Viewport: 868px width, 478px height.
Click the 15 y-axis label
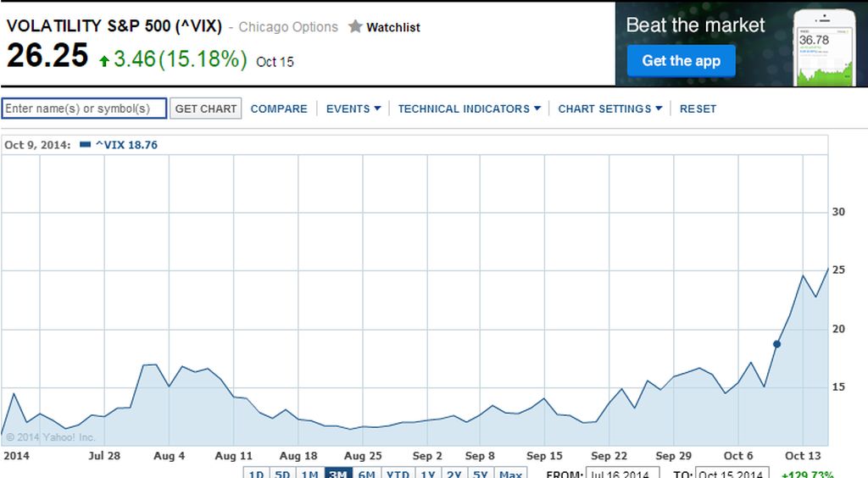point(838,387)
